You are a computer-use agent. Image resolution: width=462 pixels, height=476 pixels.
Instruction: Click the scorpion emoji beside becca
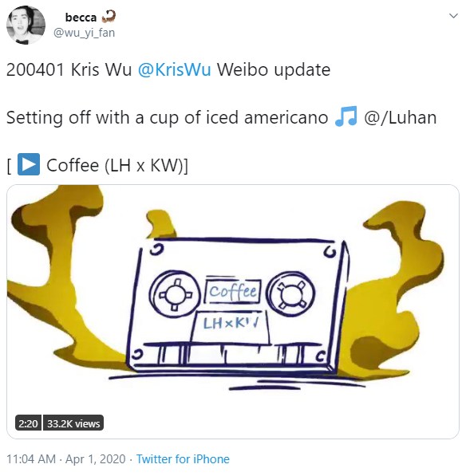click(x=109, y=17)
